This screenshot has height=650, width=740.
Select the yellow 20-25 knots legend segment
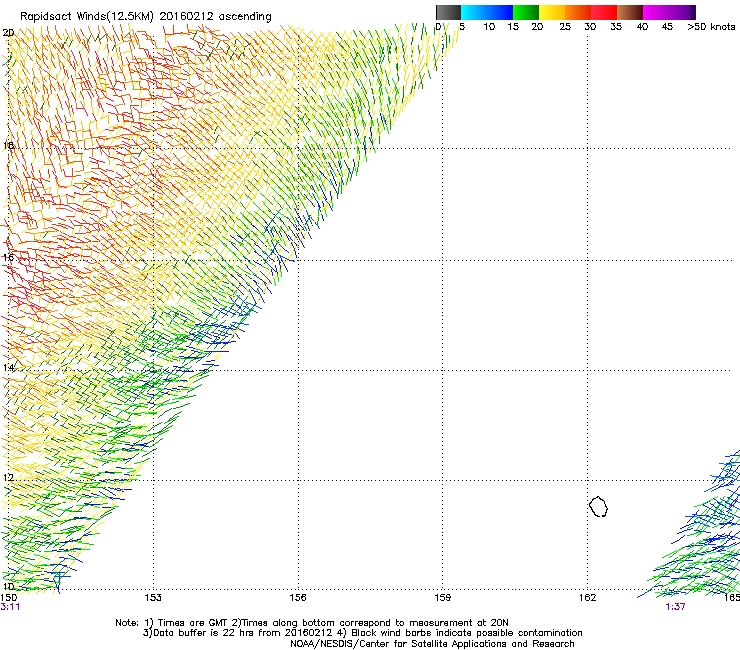552,12
